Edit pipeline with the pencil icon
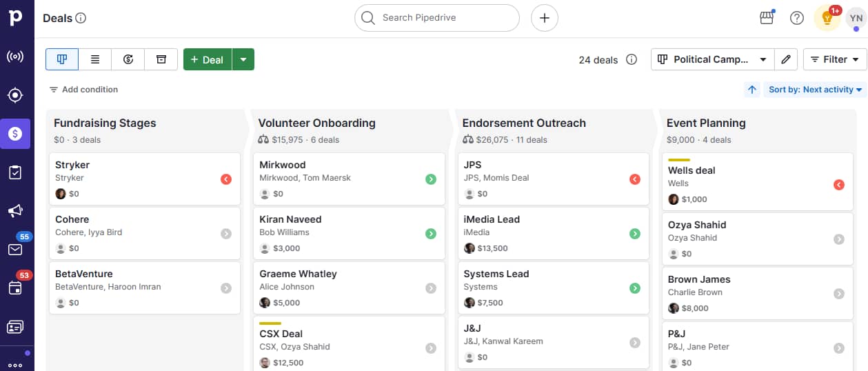The width and height of the screenshot is (868, 371). [786, 59]
